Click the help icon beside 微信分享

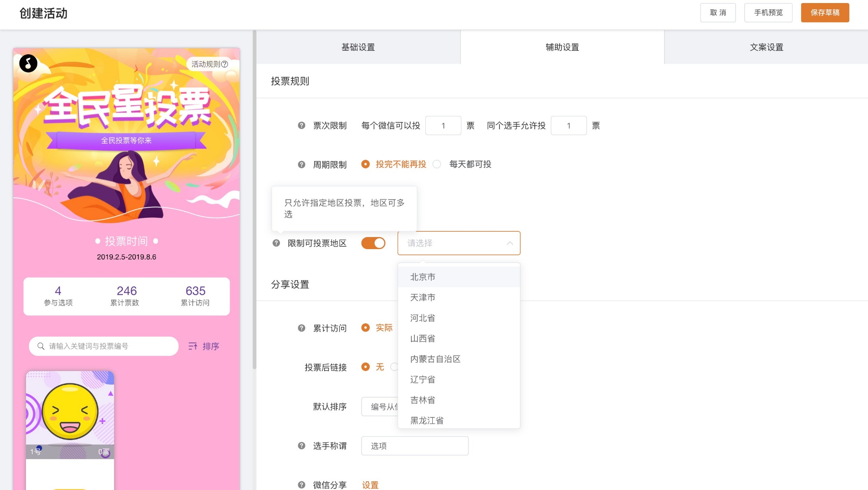[x=302, y=485]
